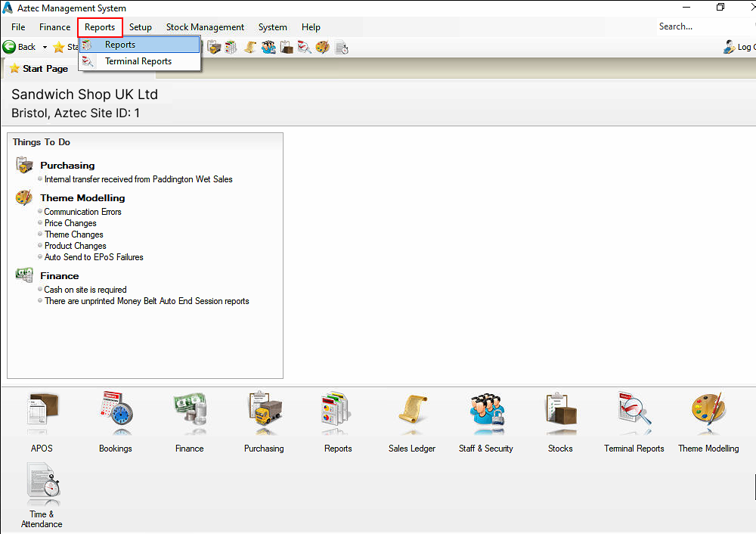
Task: Open the Staff & Security icon
Action: pyautogui.click(x=486, y=414)
